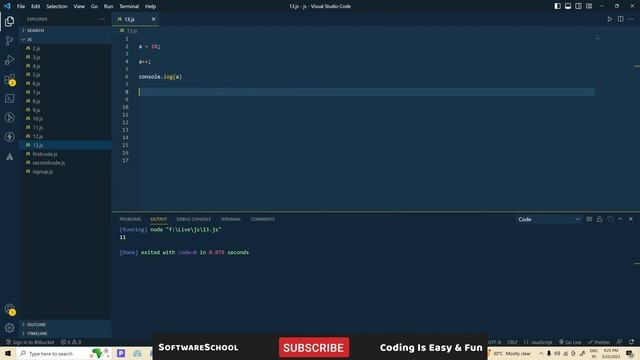This screenshot has height=360, width=640.
Task: Open the Output channel Code dropdown
Action: [x=549, y=219]
